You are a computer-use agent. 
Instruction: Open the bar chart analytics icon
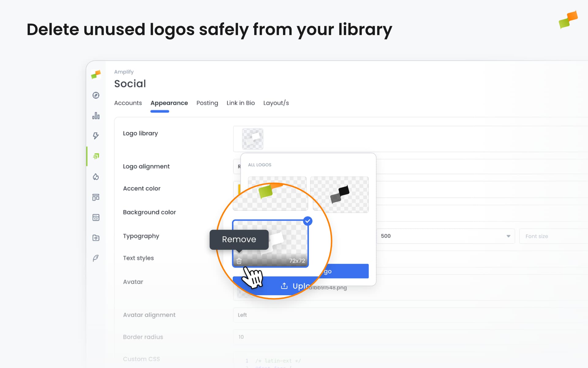coord(96,116)
